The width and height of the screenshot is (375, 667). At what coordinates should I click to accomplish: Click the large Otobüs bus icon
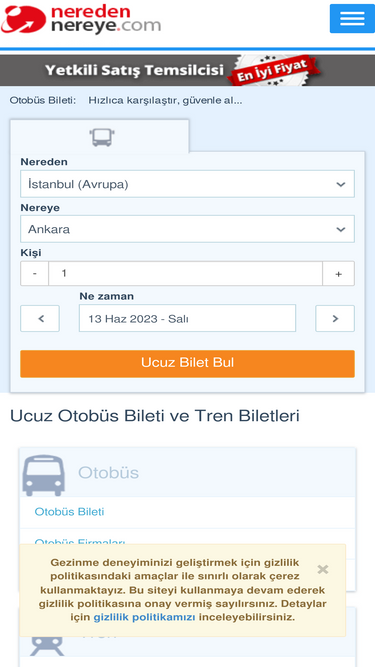[43, 475]
